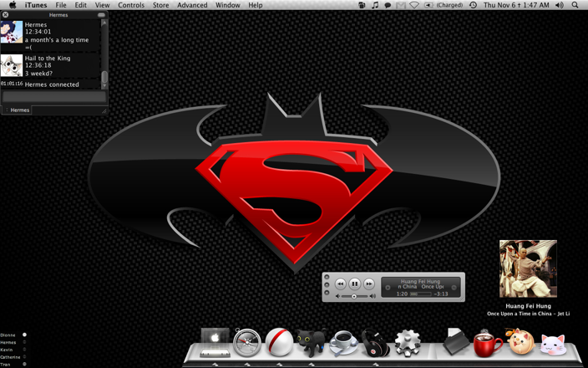Click the right round arrow in mini player display
The height and width of the screenshot is (368, 588).
click(x=454, y=288)
